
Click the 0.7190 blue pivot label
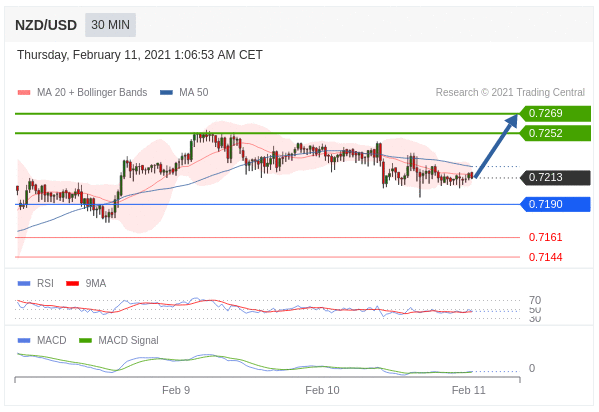(555, 204)
